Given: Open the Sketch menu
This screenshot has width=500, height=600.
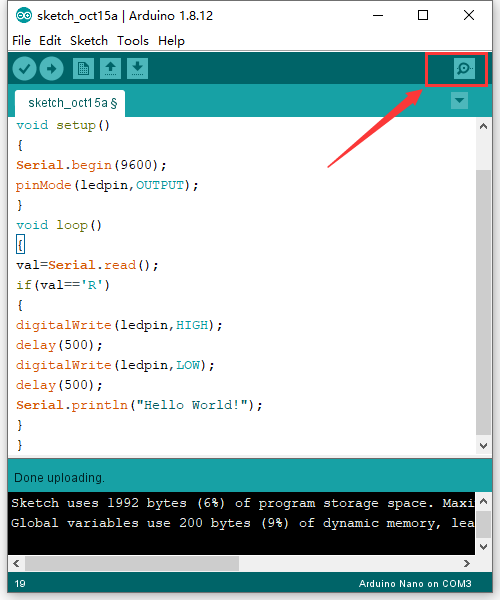Looking at the screenshot, I should (x=89, y=41).
